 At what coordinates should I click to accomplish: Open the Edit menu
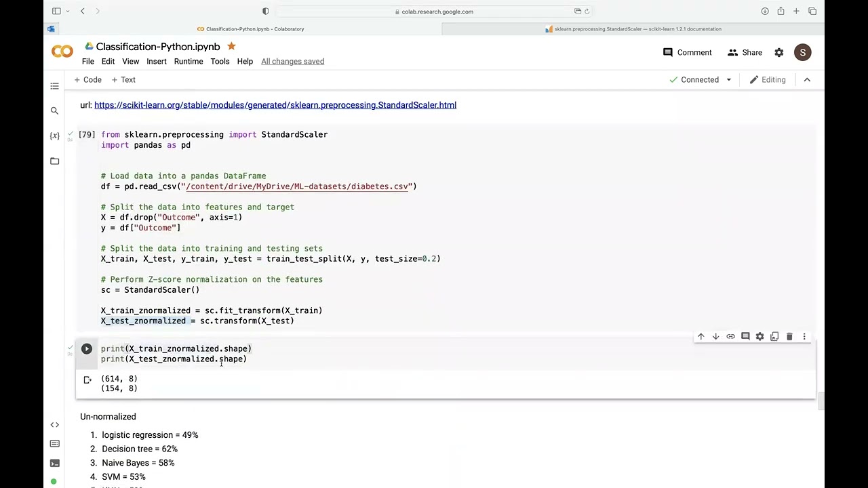tap(108, 61)
